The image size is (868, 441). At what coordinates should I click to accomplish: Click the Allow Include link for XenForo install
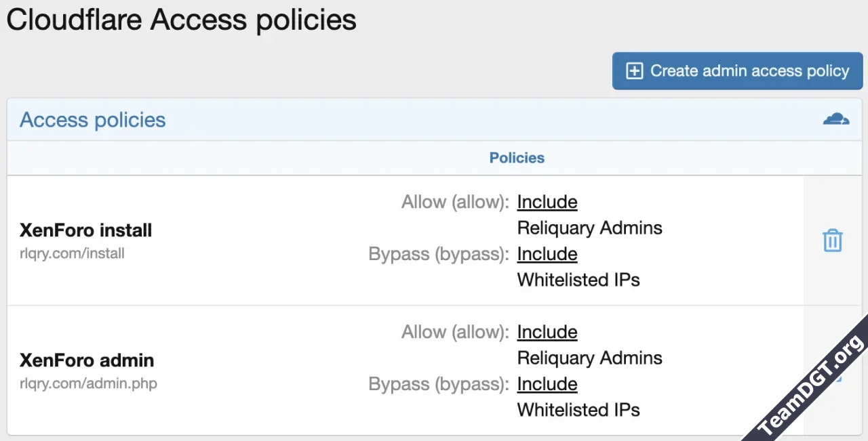[547, 202]
